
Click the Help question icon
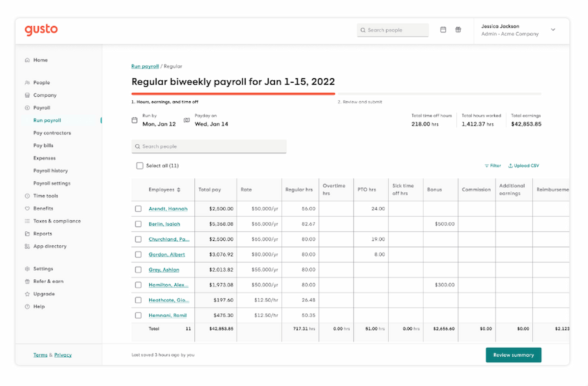(27, 306)
